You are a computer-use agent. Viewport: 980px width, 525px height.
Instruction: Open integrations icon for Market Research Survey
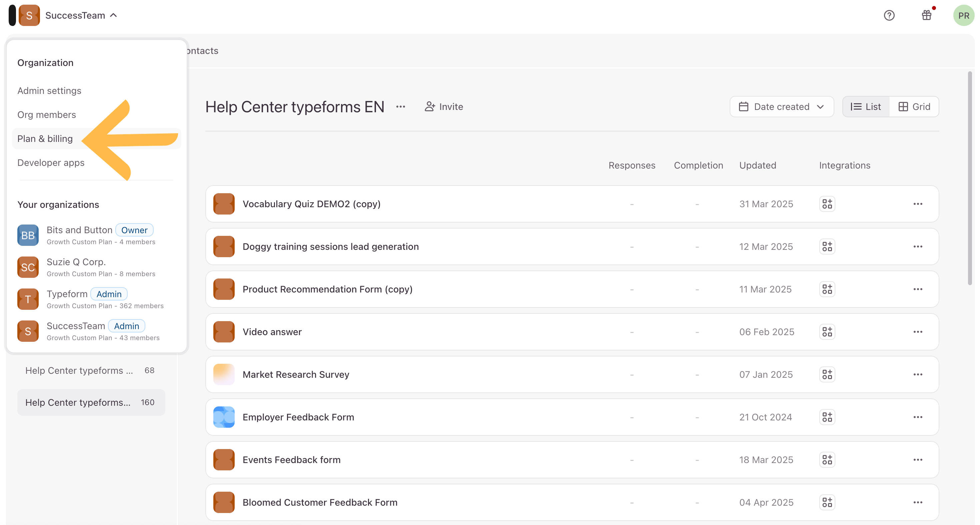(x=827, y=374)
